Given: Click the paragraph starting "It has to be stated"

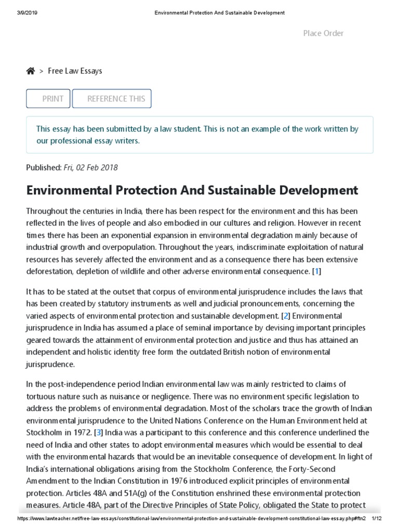Looking at the screenshot, I should pos(199,327).
